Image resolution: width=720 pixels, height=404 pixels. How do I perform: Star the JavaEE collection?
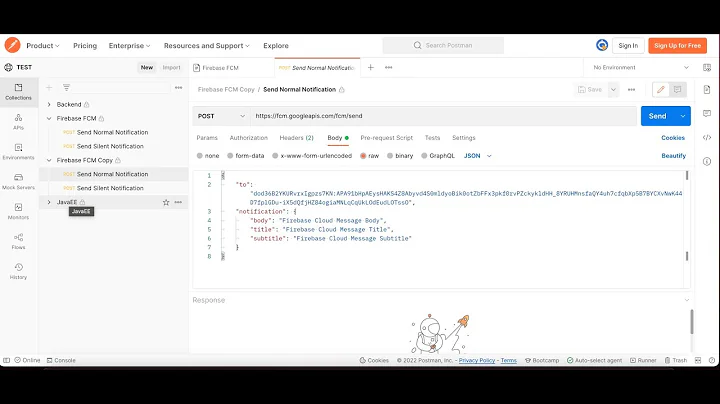[x=166, y=202]
